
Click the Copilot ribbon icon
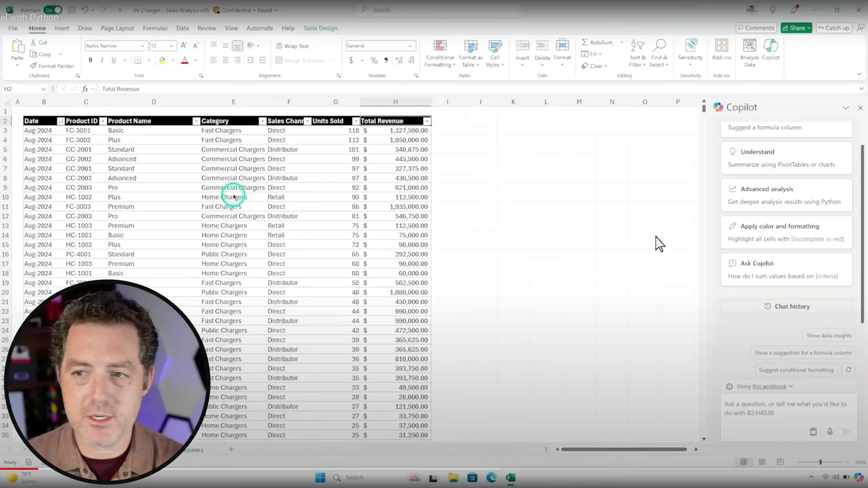(770, 50)
